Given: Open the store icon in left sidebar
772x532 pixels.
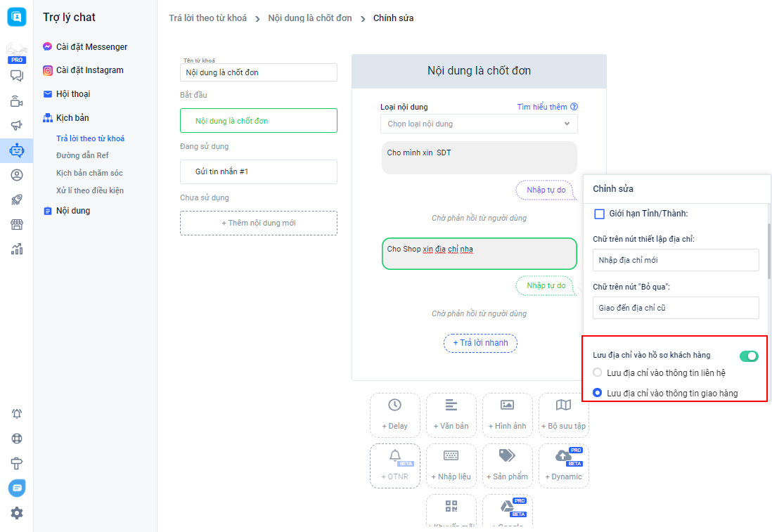Looking at the screenshot, I should pyautogui.click(x=17, y=224).
